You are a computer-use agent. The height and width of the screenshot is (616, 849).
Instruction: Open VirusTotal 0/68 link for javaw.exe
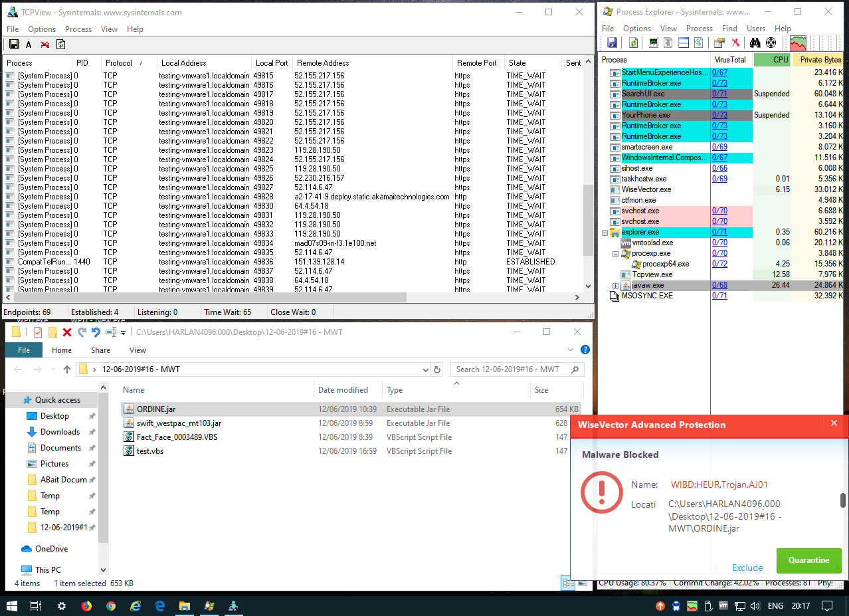pyautogui.click(x=719, y=285)
